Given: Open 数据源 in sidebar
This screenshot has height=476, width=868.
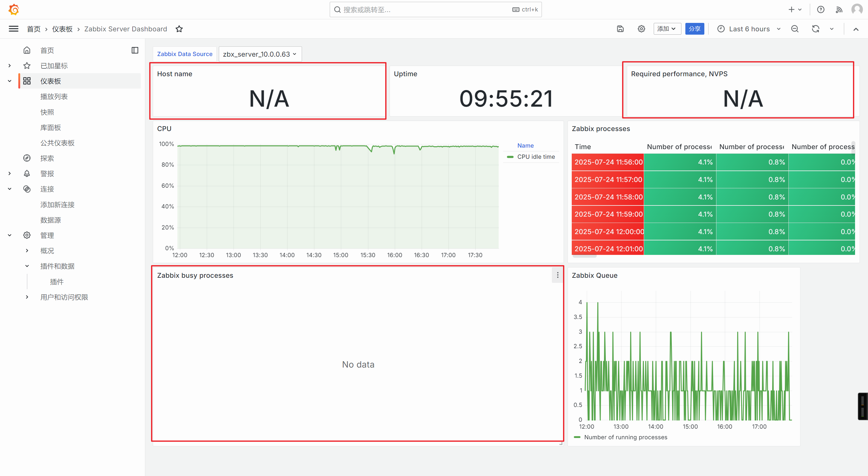Looking at the screenshot, I should [x=51, y=220].
